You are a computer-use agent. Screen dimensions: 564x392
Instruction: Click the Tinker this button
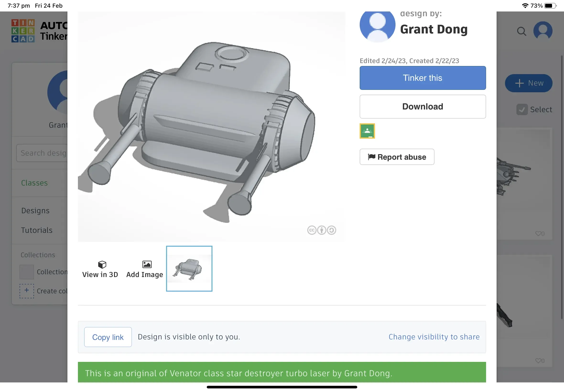tap(423, 78)
